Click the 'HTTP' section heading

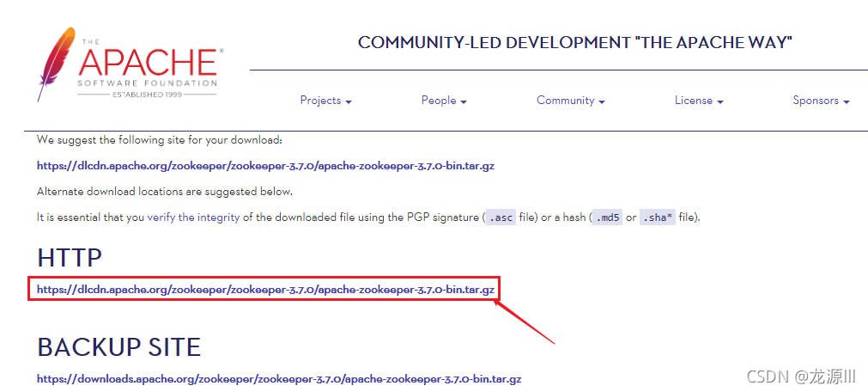[70, 258]
